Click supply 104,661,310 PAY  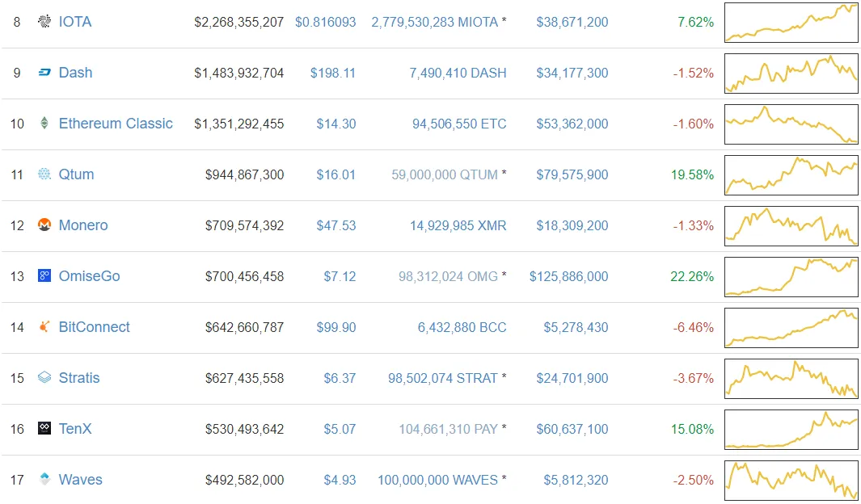point(448,428)
